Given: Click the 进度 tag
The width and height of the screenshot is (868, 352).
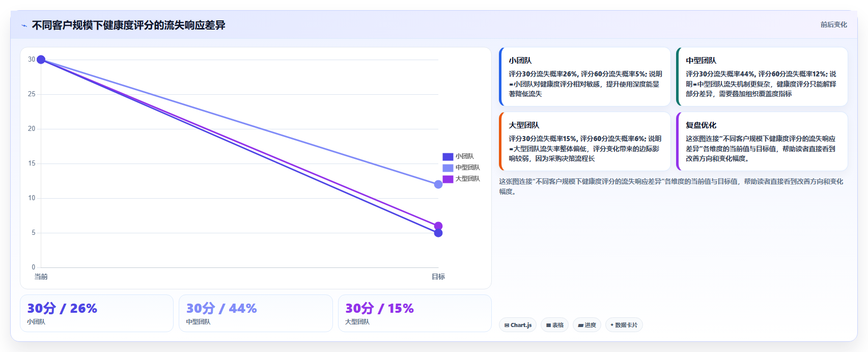Looking at the screenshot, I should pyautogui.click(x=587, y=325).
